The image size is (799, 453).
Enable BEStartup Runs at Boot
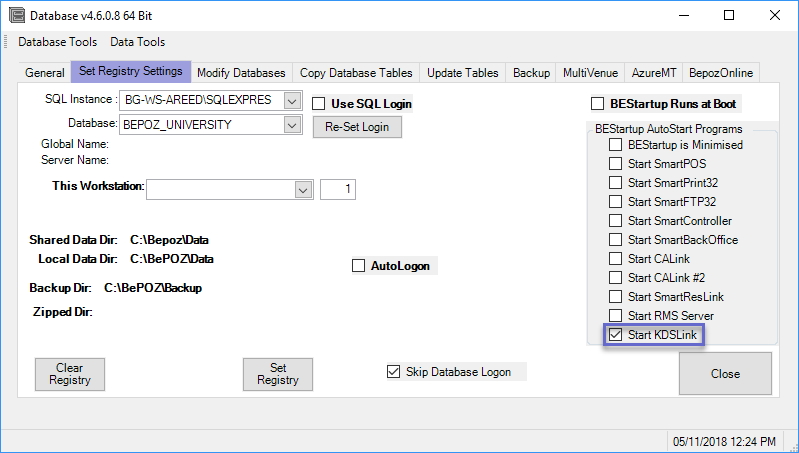point(598,104)
